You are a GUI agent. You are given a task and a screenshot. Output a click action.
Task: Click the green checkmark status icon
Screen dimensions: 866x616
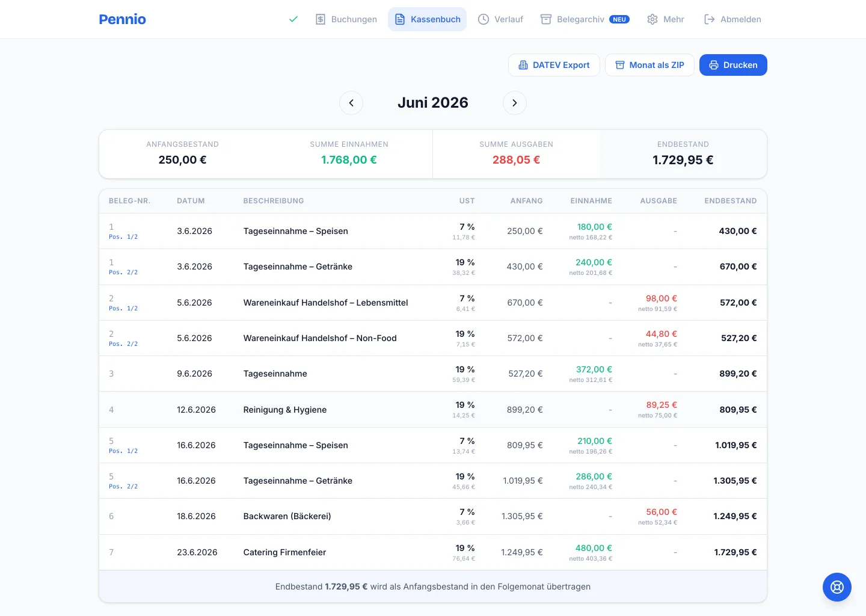(293, 19)
